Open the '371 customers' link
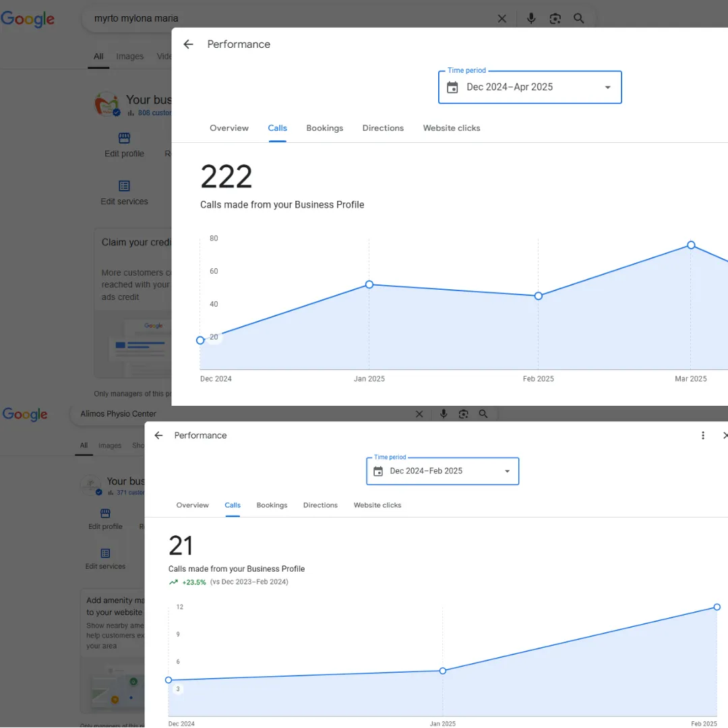Screen dimensions: 728x728 pos(130,493)
